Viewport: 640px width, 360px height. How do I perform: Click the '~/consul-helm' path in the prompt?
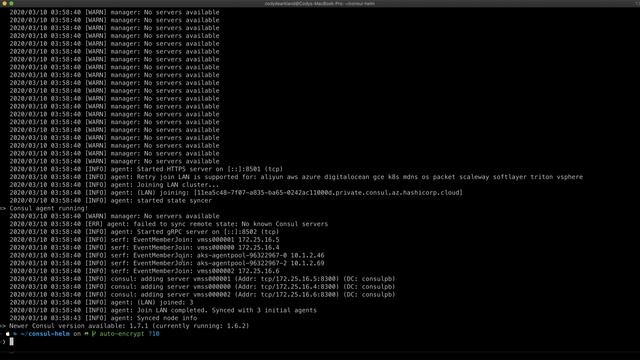(45, 334)
